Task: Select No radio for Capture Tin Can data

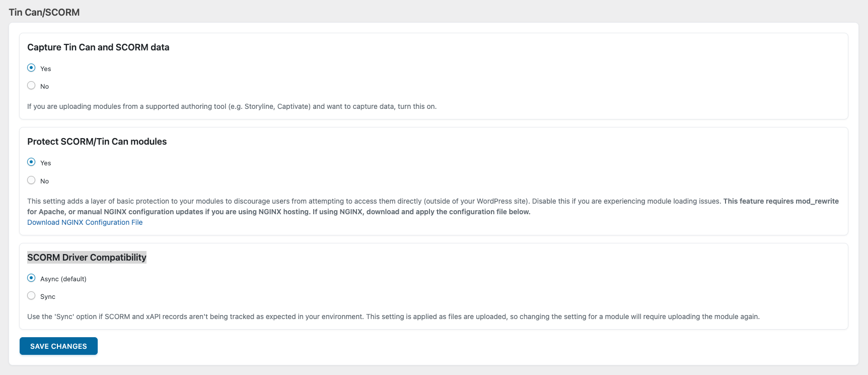Action: pyautogui.click(x=31, y=86)
